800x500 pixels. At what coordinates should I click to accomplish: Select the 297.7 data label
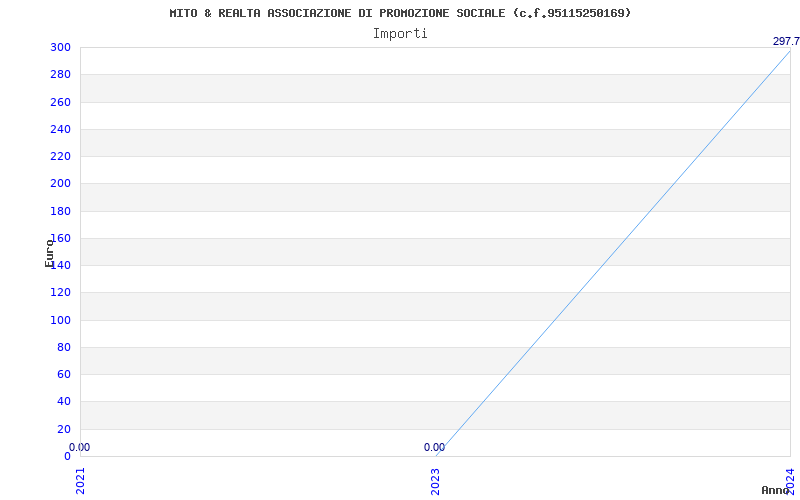point(786,41)
